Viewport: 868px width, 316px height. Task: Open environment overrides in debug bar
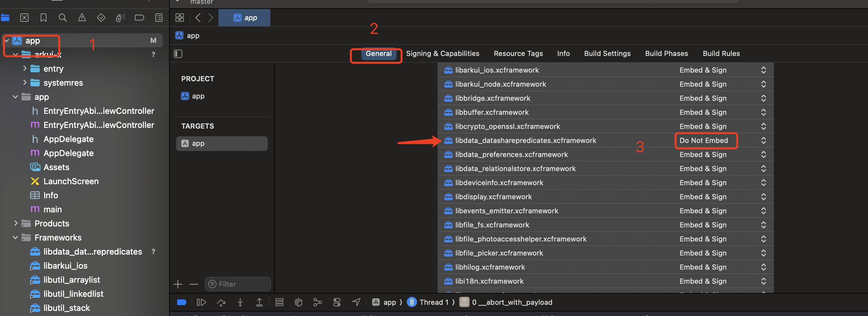pyautogui.click(x=337, y=302)
